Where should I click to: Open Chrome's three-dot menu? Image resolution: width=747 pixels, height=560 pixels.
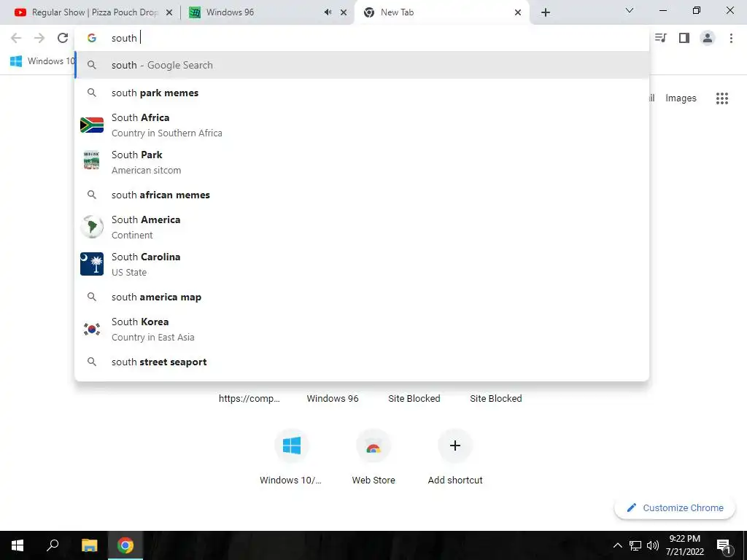[731, 38]
